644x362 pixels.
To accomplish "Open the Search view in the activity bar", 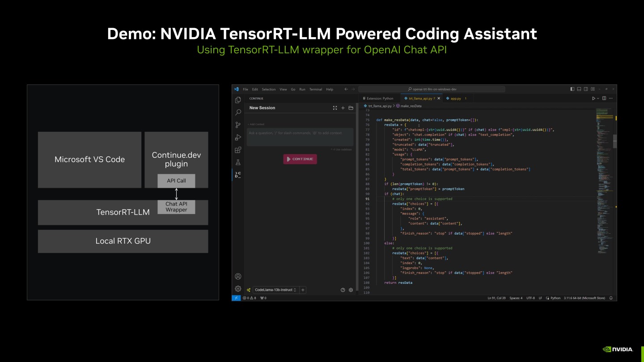I will coord(238,112).
